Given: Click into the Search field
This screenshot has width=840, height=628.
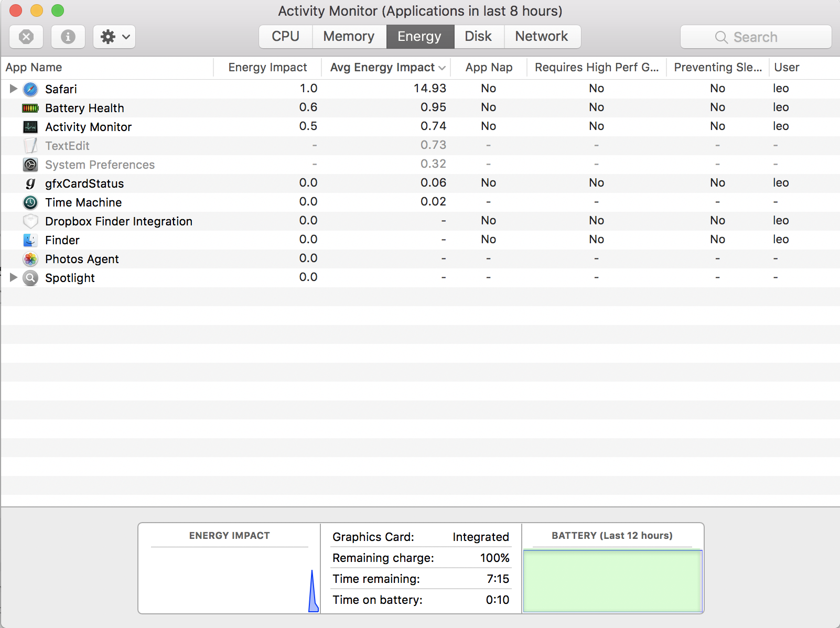Looking at the screenshot, I should point(756,37).
